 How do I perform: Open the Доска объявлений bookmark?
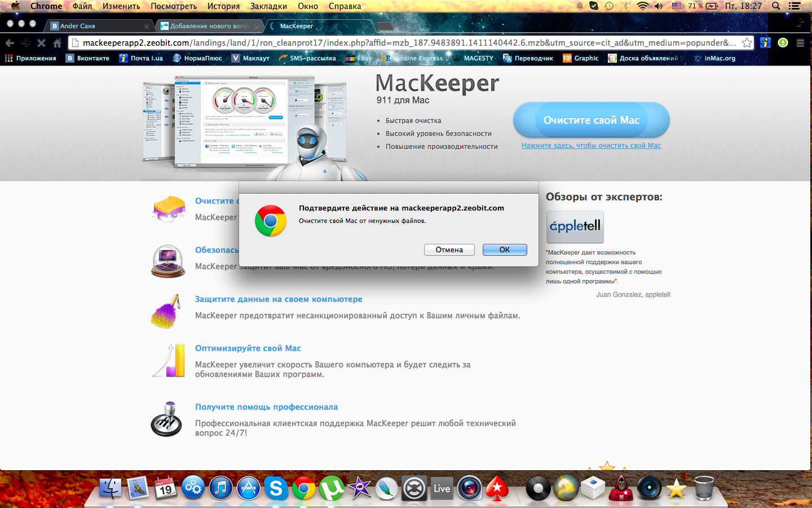(x=646, y=58)
